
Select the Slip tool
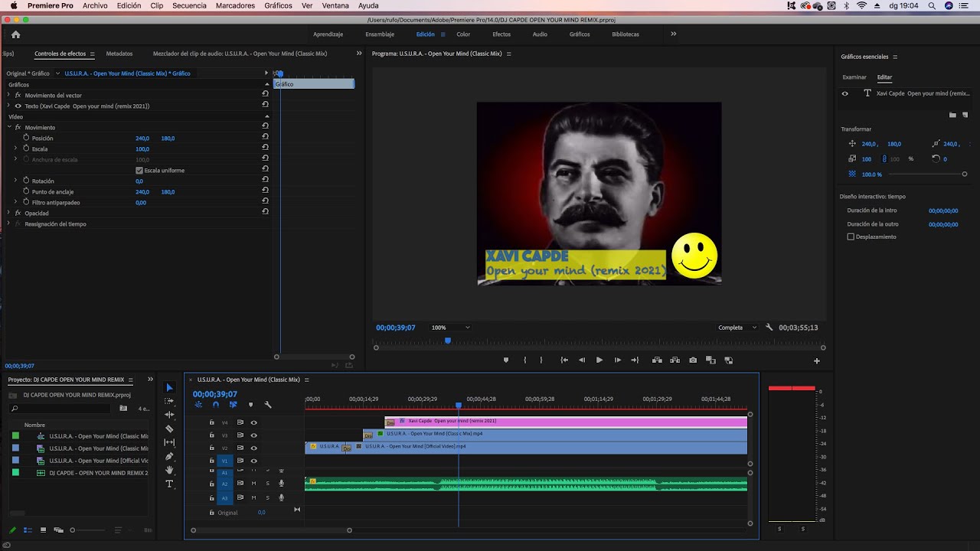(169, 442)
